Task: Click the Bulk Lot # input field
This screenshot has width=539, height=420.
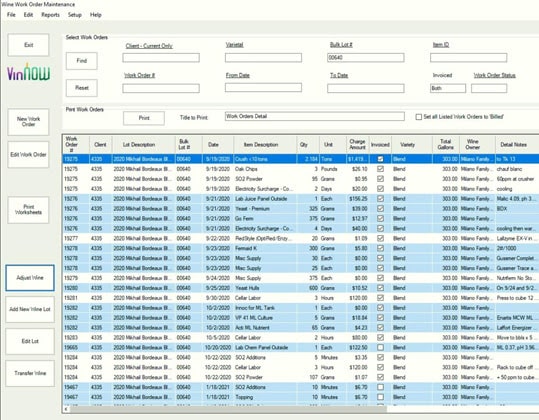Action: tap(365, 57)
